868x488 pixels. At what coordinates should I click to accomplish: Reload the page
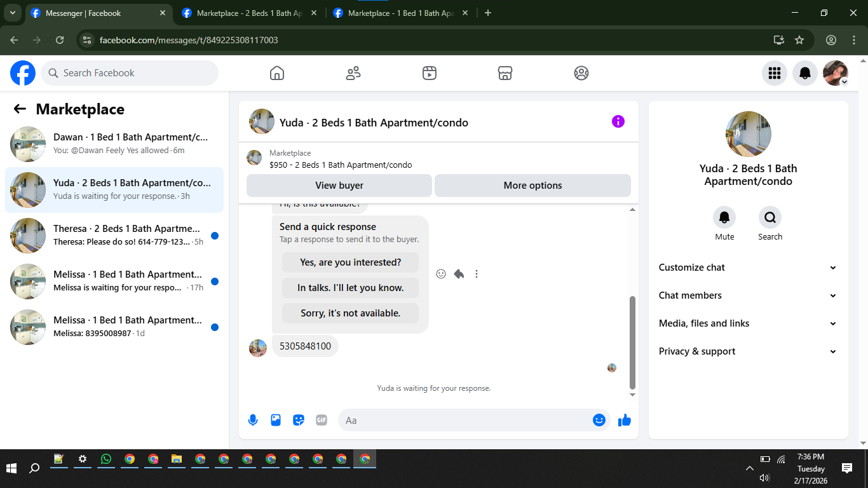coord(60,40)
